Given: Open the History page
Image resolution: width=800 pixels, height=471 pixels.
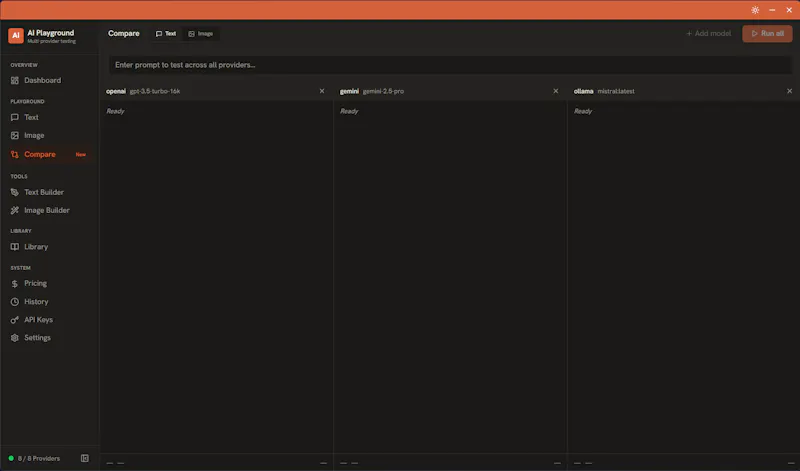Looking at the screenshot, I should (49, 302).
